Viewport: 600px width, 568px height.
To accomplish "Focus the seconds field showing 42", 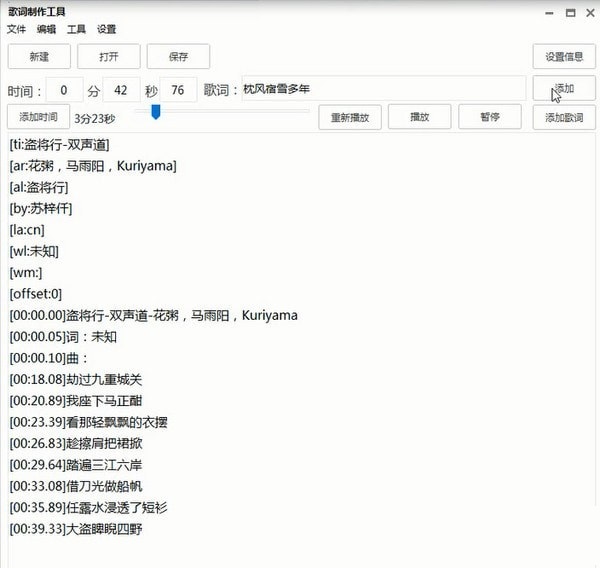I will pyautogui.click(x=121, y=90).
